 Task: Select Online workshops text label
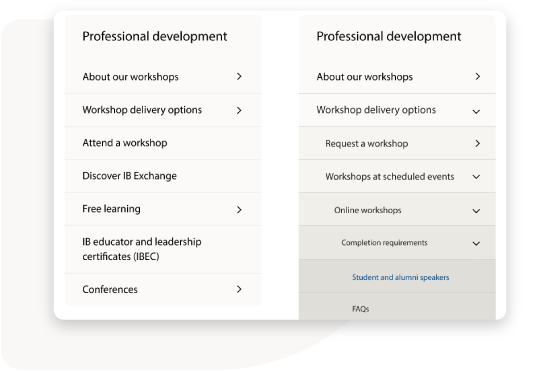(368, 210)
